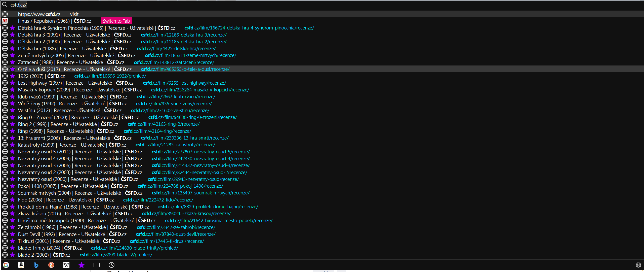Open the Blade 2 (2002) review link
Image resolution: width=644 pixels, height=272 pixels.
pyautogui.click(x=116, y=255)
